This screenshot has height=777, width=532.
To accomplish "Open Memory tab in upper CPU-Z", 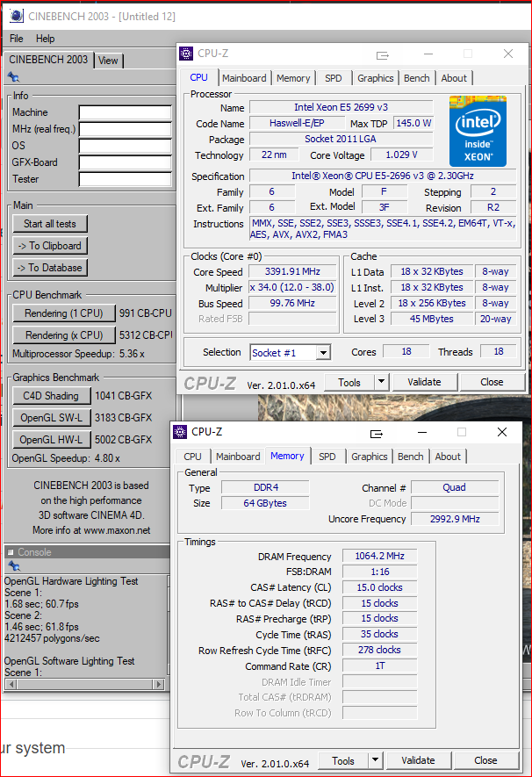I will (x=293, y=78).
